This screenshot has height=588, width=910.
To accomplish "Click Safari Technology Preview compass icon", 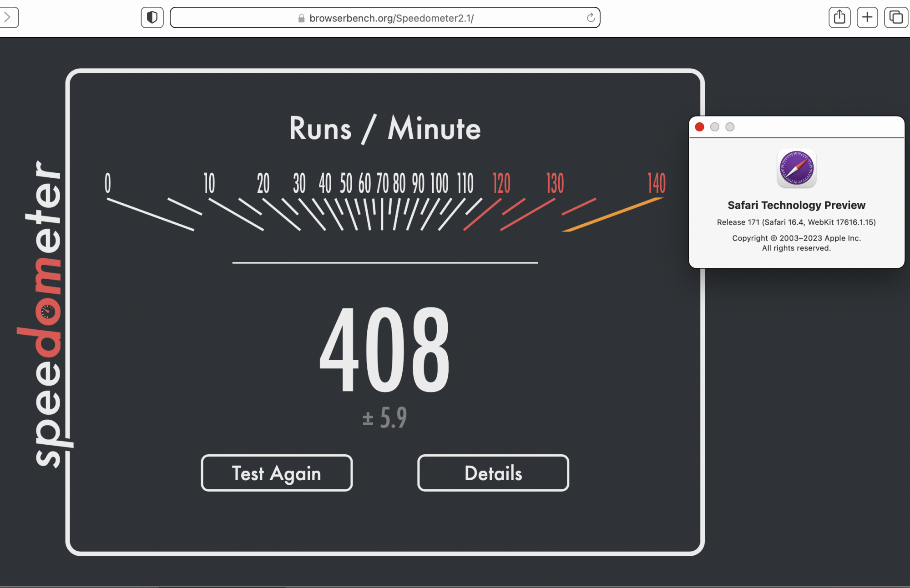I will click(796, 168).
